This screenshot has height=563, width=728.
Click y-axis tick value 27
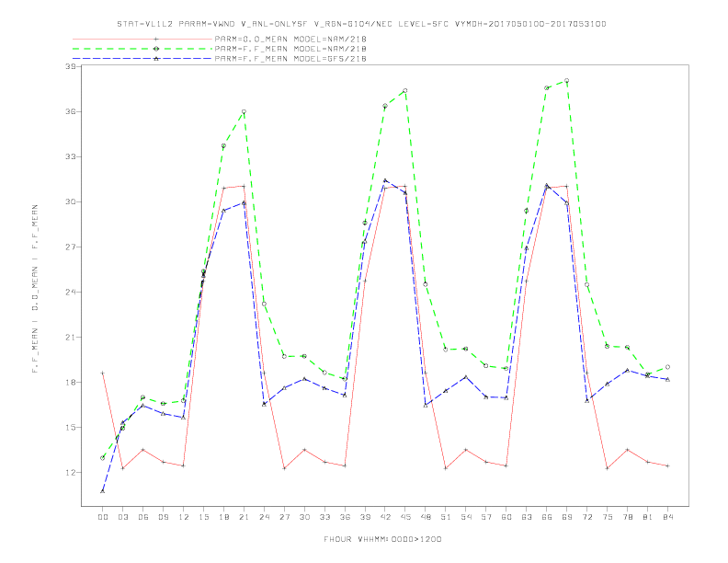click(70, 247)
